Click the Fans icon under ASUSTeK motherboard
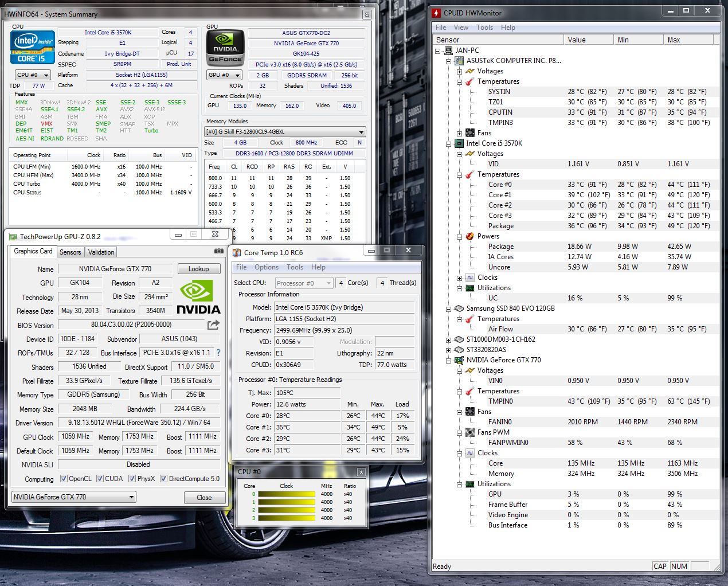This screenshot has height=586, width=728. [470, 133]
